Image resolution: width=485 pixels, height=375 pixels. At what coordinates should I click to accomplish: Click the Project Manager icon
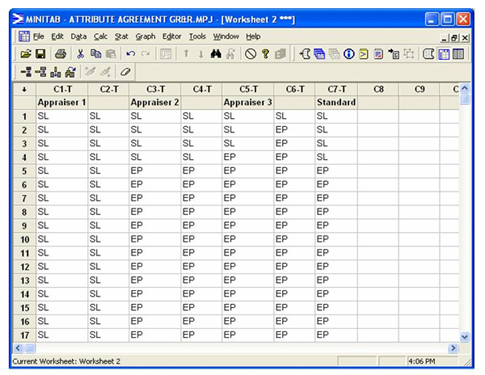[458, 54]
